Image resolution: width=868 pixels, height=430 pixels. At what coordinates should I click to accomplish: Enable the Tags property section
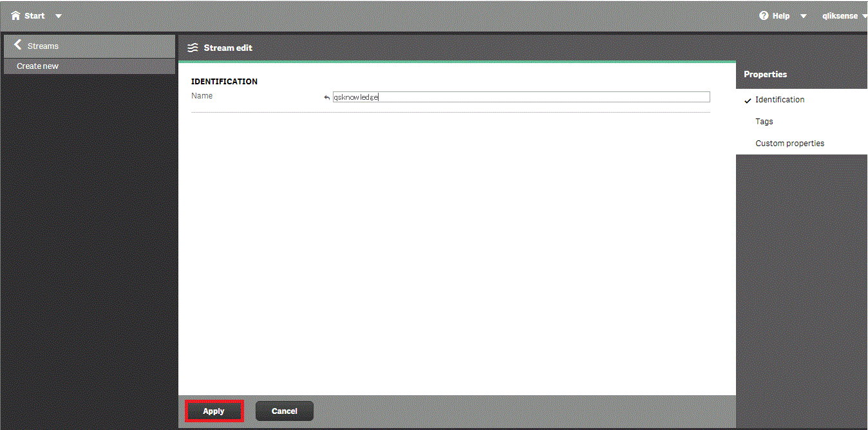764,122
